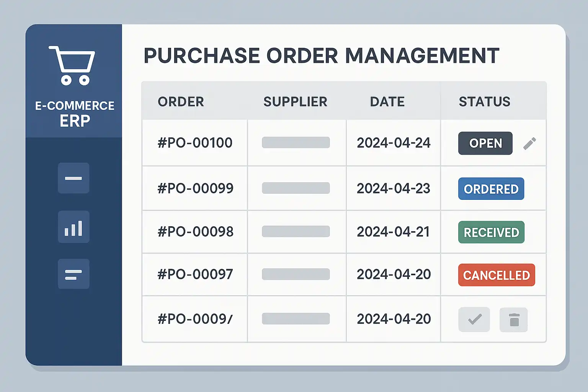Image resolution: width=588 pixels, height=392 pixels.
Task: Click the ORDERED status badge
Action: [x=491, y=189]
